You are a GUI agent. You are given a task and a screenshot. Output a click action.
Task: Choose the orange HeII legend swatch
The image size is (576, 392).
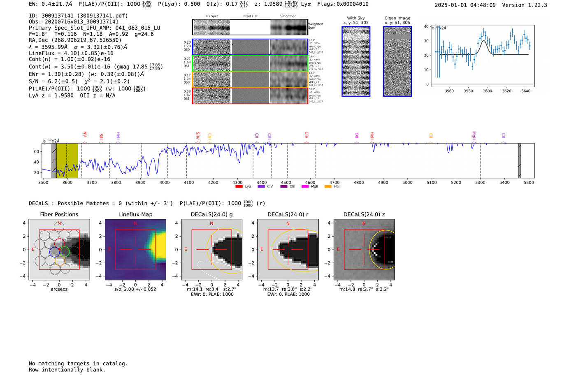pyautogui.click(x=328, y=186)
